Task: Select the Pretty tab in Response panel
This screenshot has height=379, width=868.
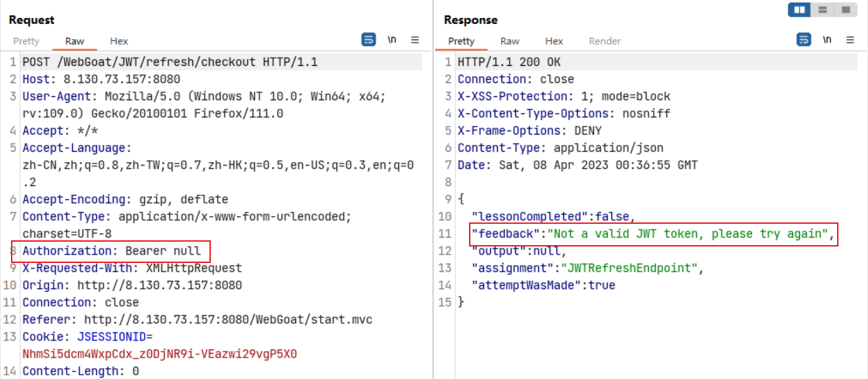Action: [461, 41]
